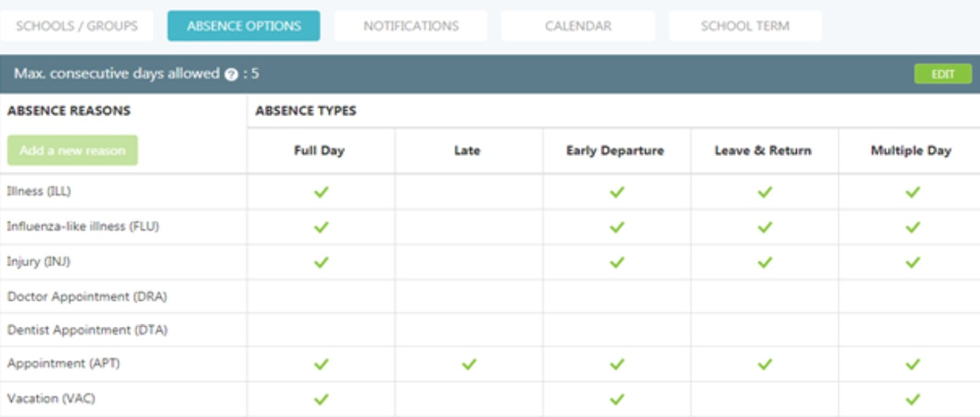980x417 pixels.
Task: Click the Early Departure column header
Action: [615, 151]
